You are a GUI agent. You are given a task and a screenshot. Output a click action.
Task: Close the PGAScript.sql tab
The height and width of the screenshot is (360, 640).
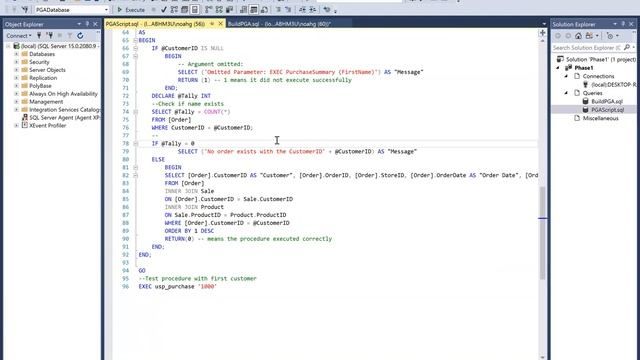point(220,24)
